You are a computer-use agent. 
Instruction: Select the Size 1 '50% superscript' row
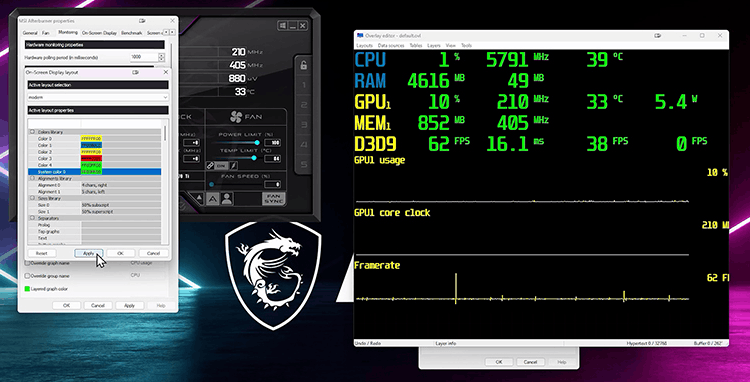pos(95,211)
